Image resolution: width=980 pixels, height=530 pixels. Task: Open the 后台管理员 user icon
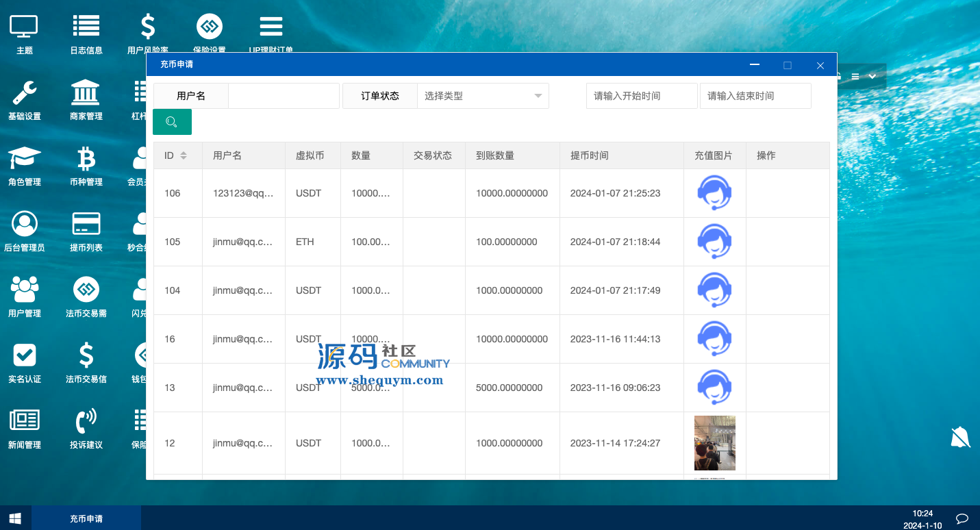(24, 224)
